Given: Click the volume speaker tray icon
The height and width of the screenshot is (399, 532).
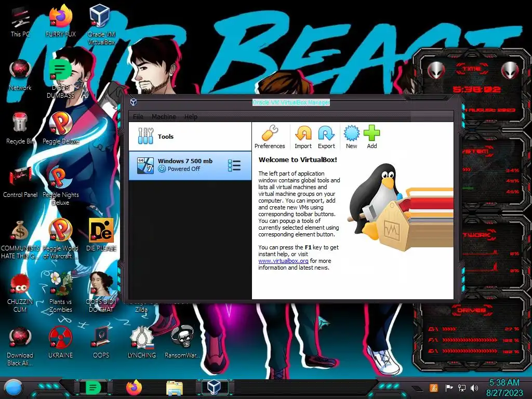Looking at the screenshot, I should click(474, 388).
